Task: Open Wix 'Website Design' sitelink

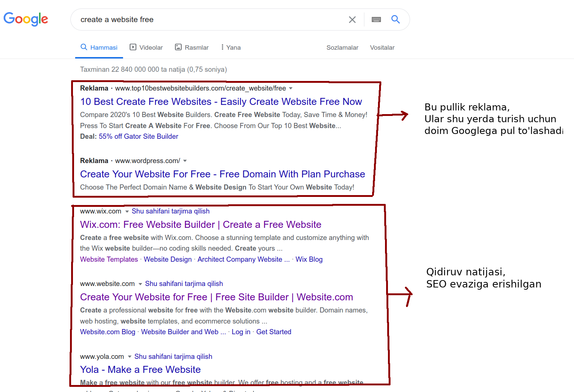Action: [168, 259]
